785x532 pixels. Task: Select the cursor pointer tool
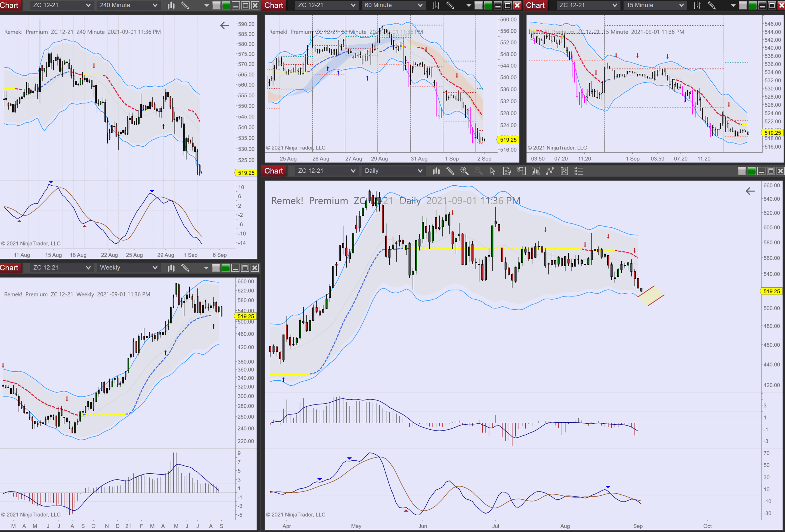coord(492,171)
